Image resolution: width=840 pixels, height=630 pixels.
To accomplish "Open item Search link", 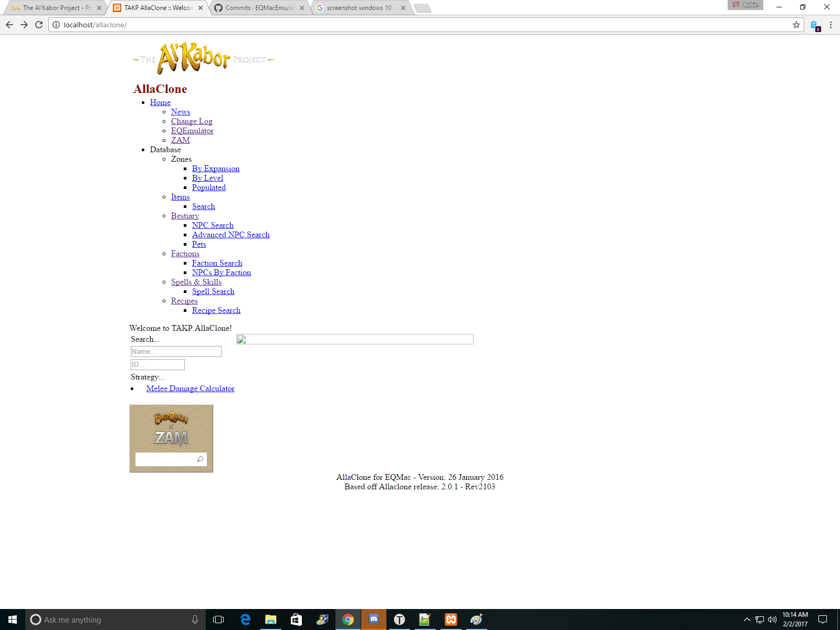I will 204,206.
